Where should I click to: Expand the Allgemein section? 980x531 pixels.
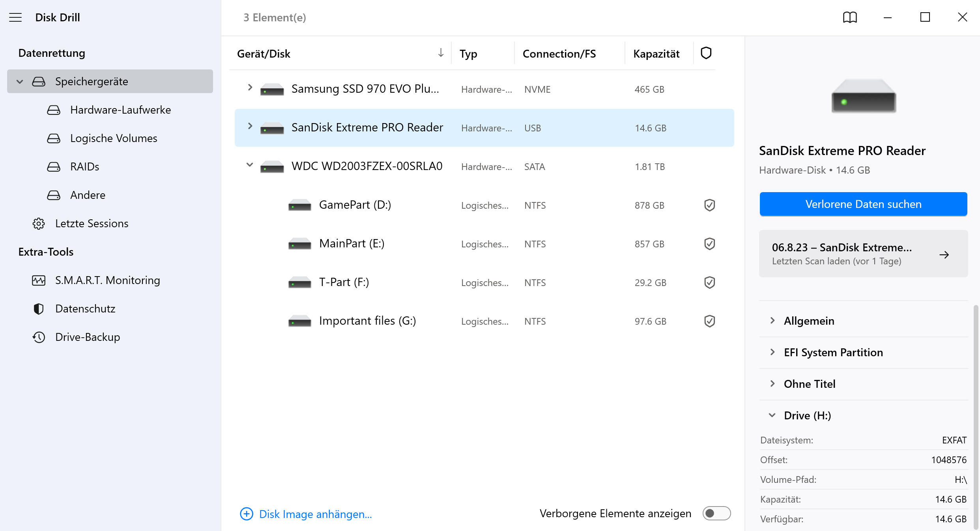[x=772, y=320]
